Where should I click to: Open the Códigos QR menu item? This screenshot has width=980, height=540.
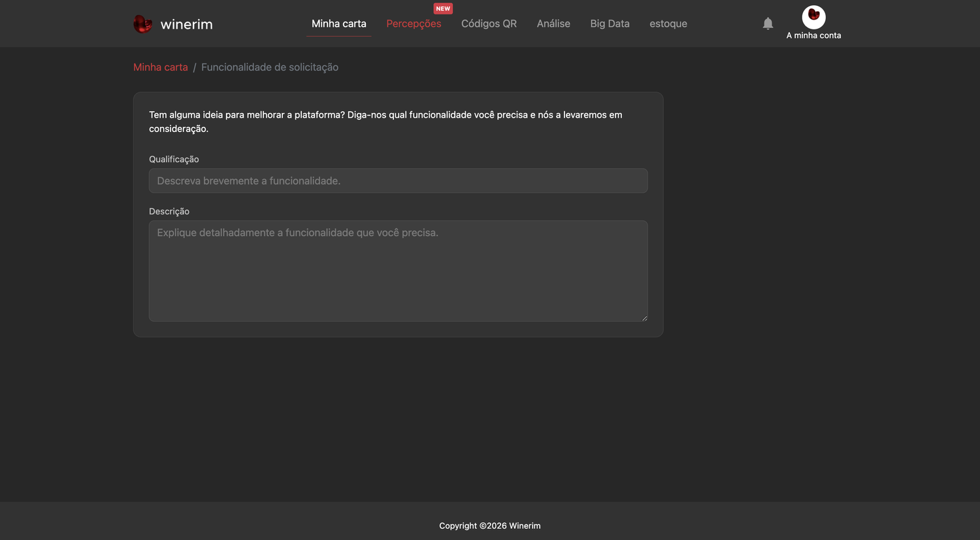[x=489, y=24]
